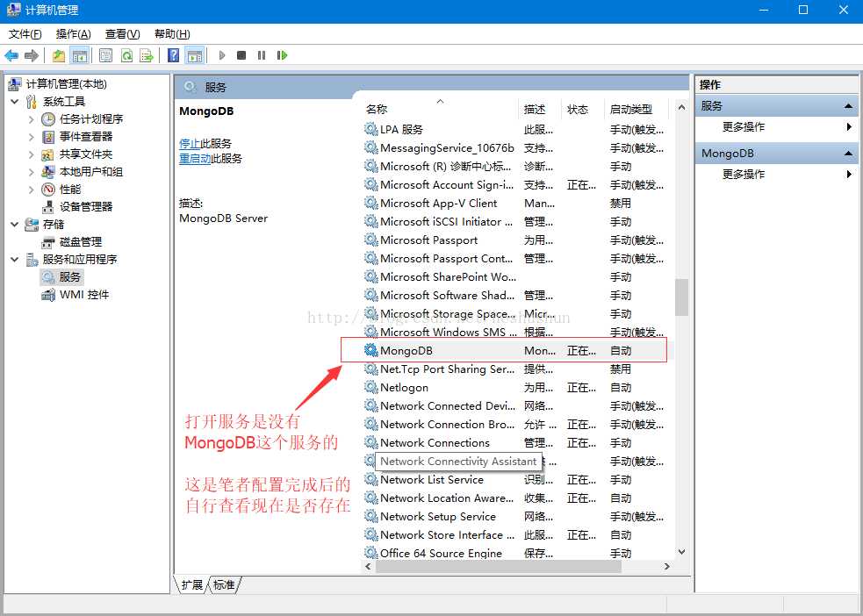863x616 pixels.
Task: Open the 查看(V) menu
Action: (x=122, y=34)
